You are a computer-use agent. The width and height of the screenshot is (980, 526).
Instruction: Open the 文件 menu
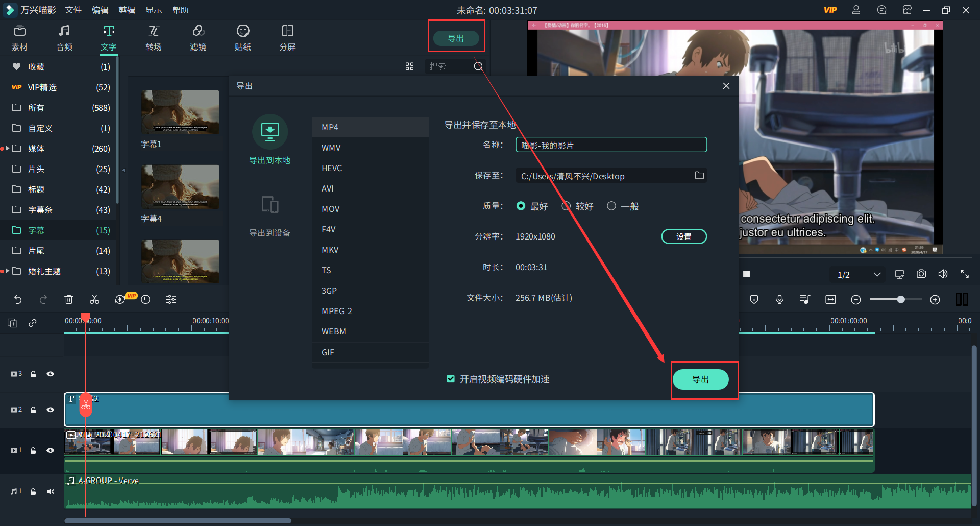[x=73, y=10]
